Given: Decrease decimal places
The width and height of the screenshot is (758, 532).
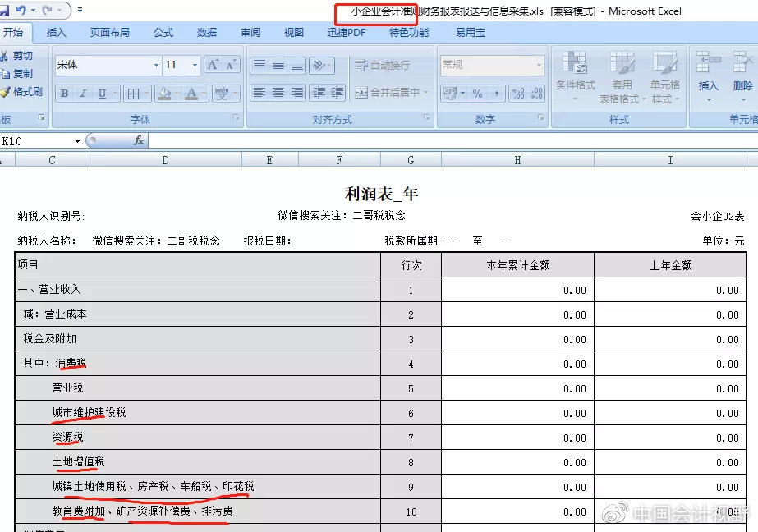Looking at the screenshot, I should point(536,94).
